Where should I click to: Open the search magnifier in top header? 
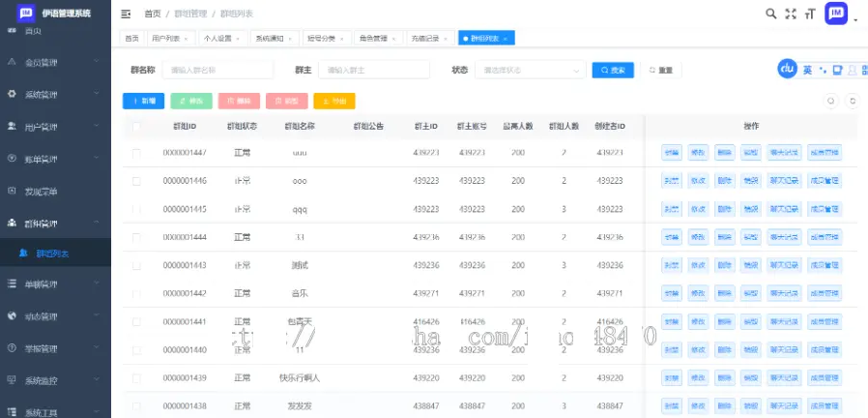coord(770,14)
